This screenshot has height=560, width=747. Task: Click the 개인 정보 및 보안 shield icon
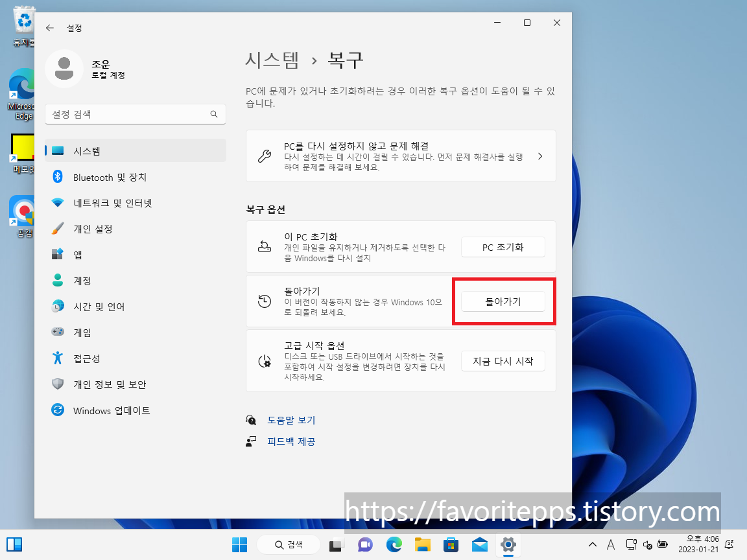point(58,384)
